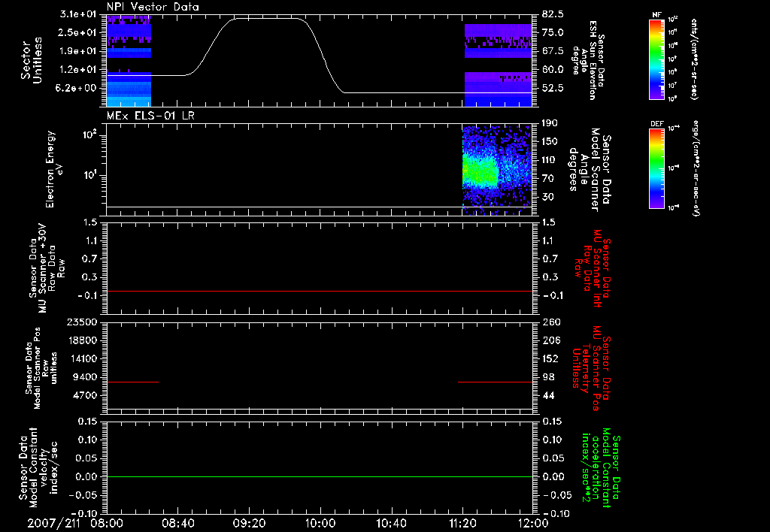Viewport: 770px width, 532px height.
Task: Click the "14100" scanner position tick value
Action: [x=83, y=358]
